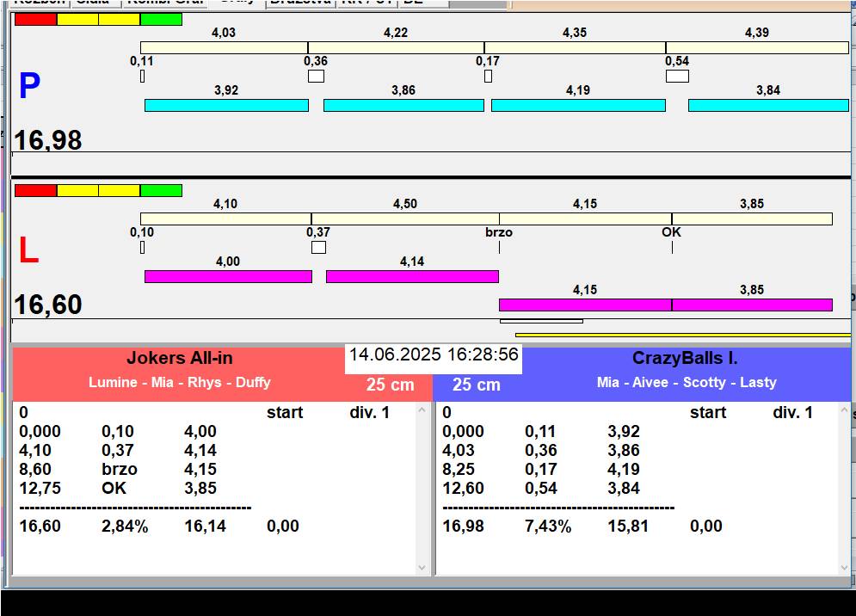Viewport: 856px width, 616px height.
Task: Click the green start light in lane L
Action: coord(161,190)
